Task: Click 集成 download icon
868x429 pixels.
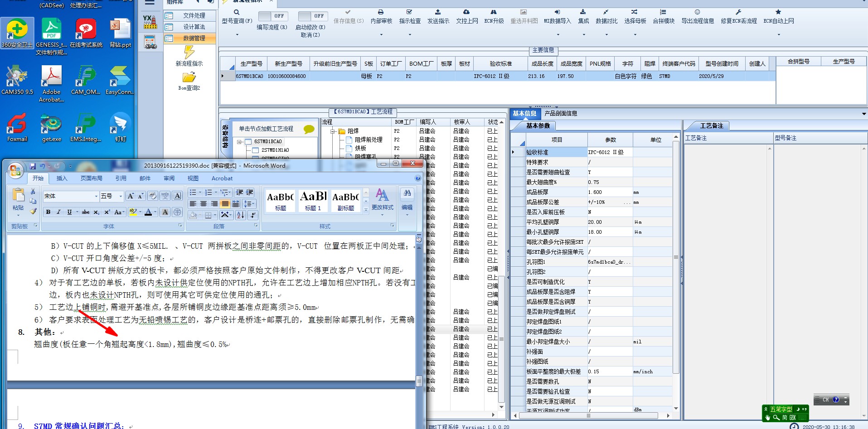Action: point(583,12)
